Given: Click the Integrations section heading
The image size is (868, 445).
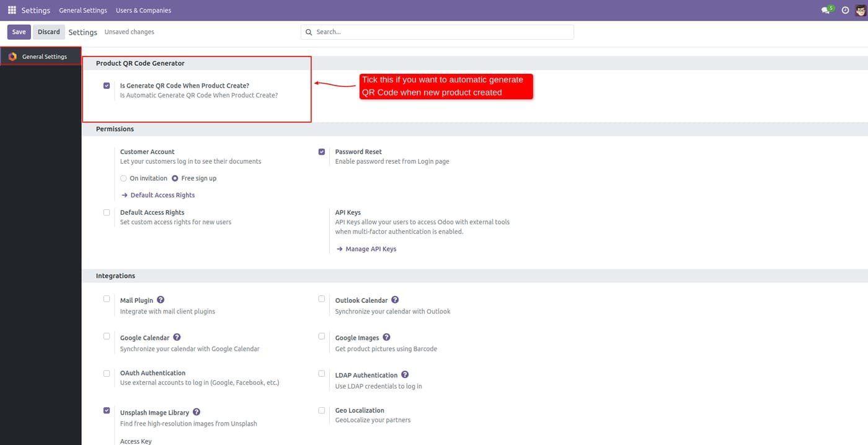Looking at the screenshot, I should click(x=115, y=276).
